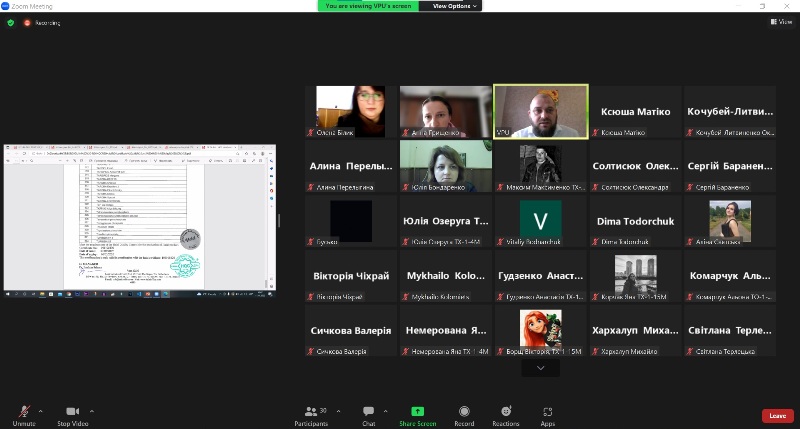Start recording with the Record button
This screenshot has width=800, height=429.
pos(464,416)
